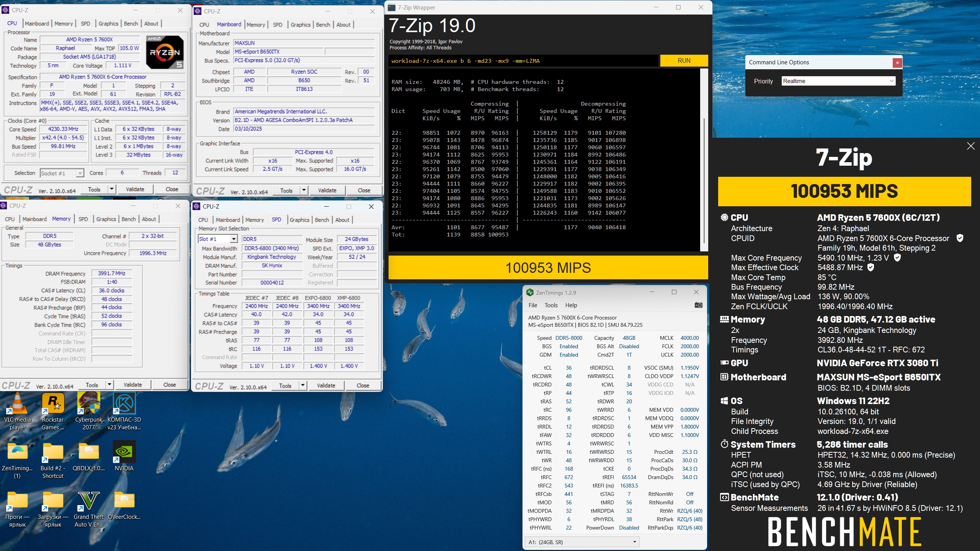Click RUN button in 7-Zip Wrapper
The width and height of the screenshot is (980, 551).
tap(684, 60)
